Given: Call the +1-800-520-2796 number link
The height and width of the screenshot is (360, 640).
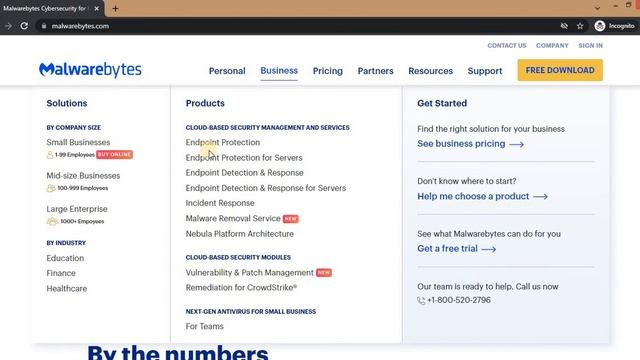Looking at the screenshot, I should pos(459,300).
